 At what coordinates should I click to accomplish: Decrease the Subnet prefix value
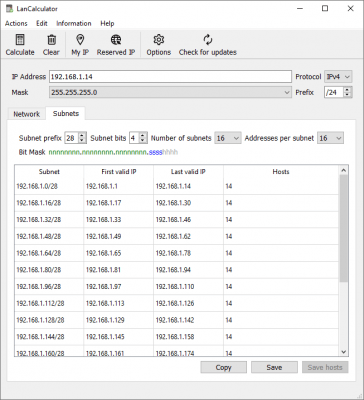point(82,141)
